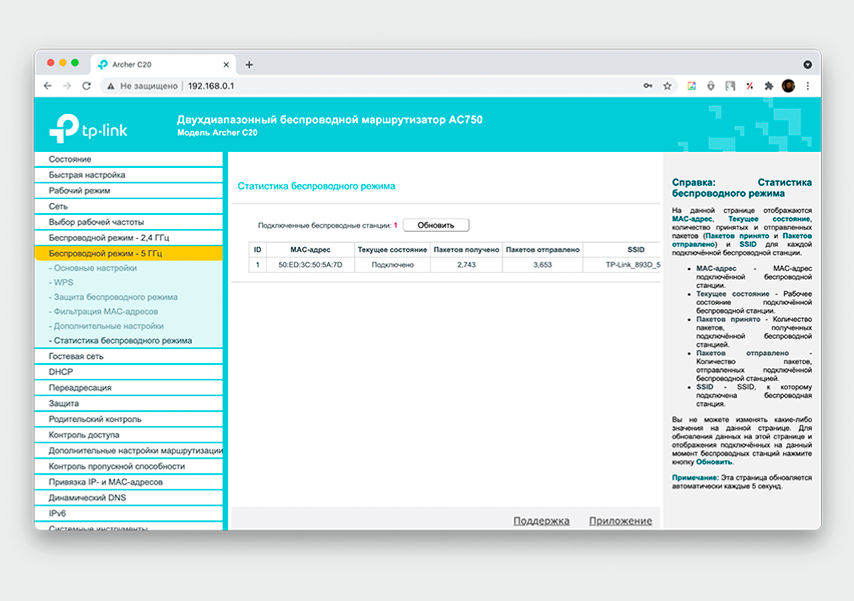Close the window with red button

pos(51,63)
